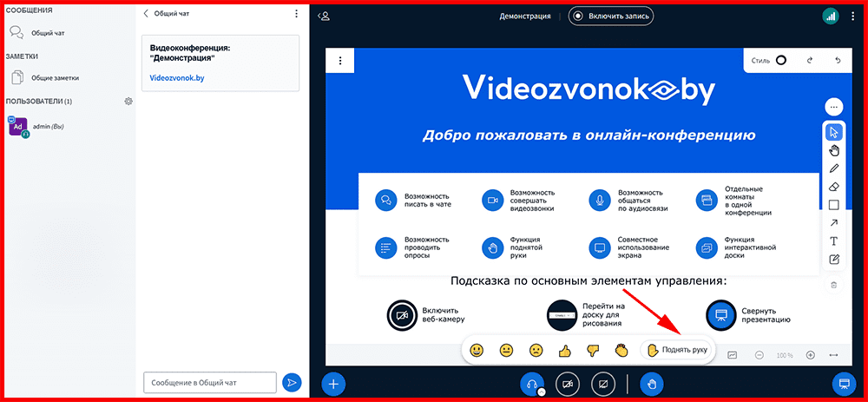The image size is (868, 402).
Task: Open the chat options three-dot menu
Action: point(296,14)
